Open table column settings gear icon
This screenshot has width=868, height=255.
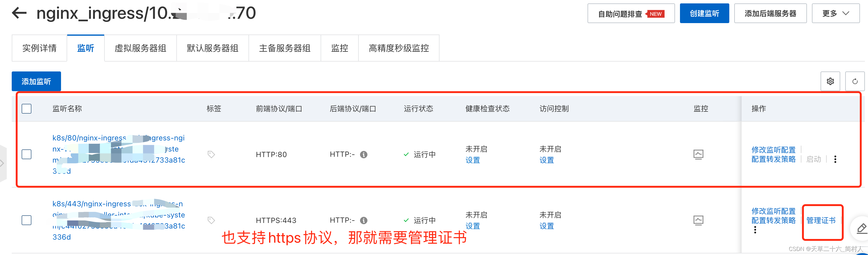(x=830, y=81)
